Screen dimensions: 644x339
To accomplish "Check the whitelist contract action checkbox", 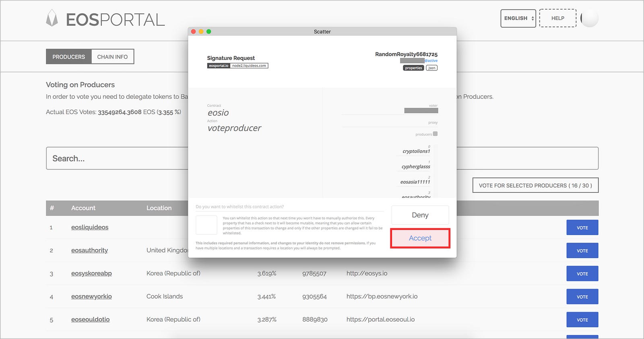I will (206, 225).
